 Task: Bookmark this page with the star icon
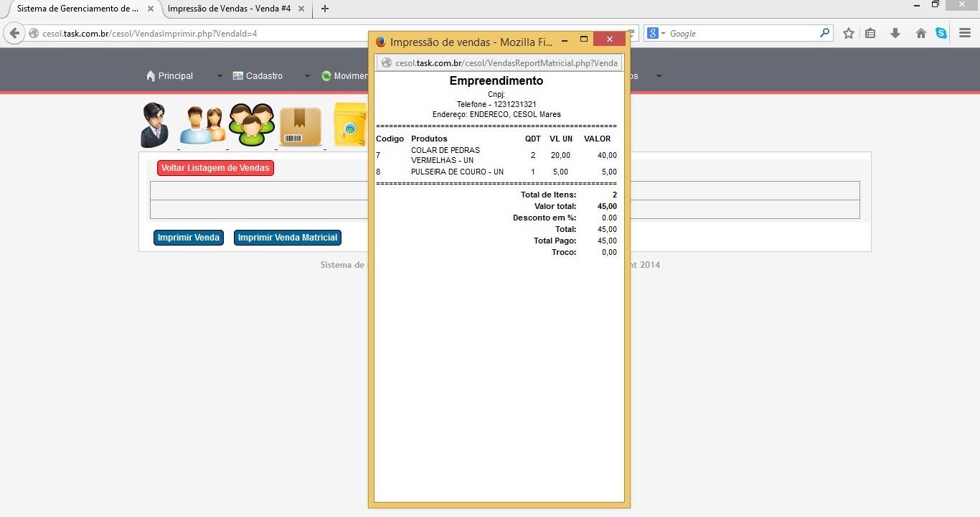(x=849, y=34)
